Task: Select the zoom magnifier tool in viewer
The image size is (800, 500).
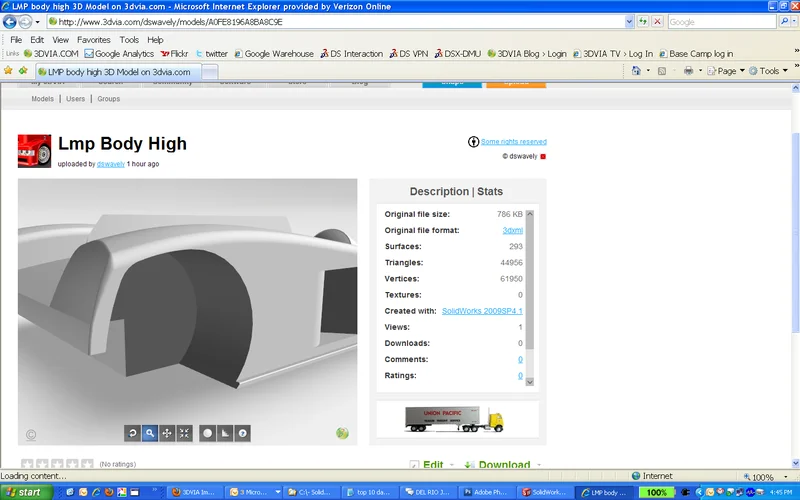Action: coord(149,433)
